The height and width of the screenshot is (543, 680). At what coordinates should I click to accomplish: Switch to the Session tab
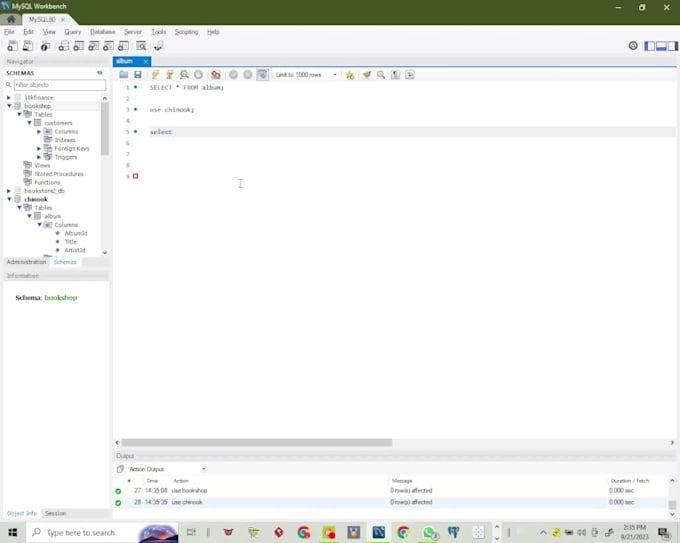click(x=55, y=514)
